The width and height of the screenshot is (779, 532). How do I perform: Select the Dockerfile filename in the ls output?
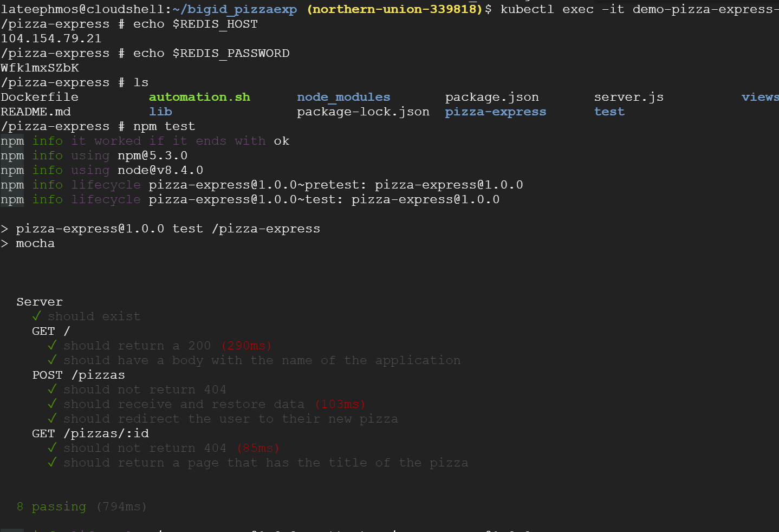[x=39, y=96]
